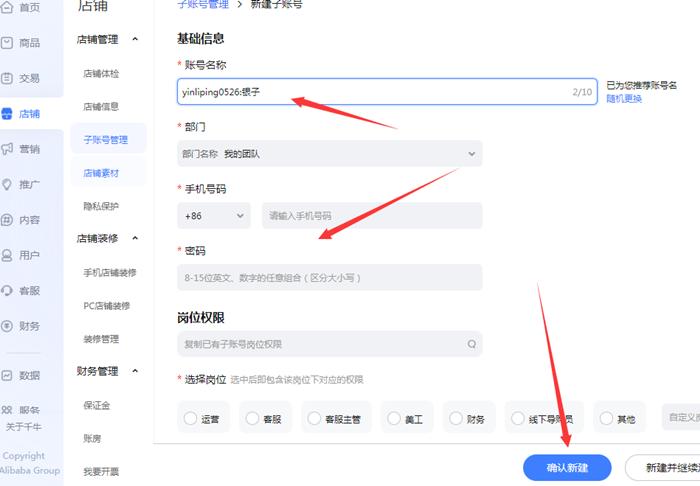Open the 客服 customer service icon
This screenshot has height=486, width=700.
8,291
